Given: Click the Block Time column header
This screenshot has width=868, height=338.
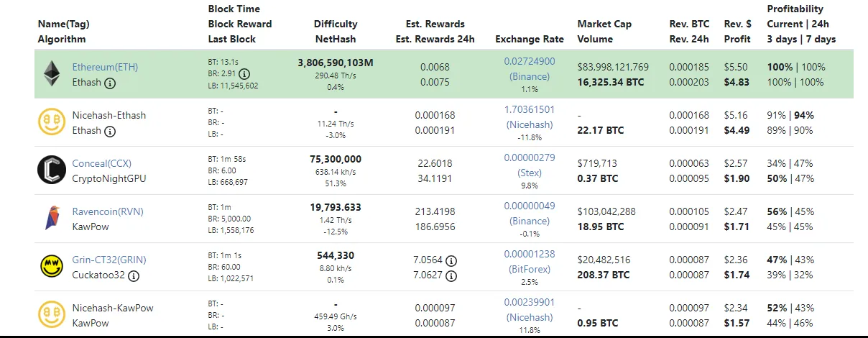Looking at the screenshot, I should [x=240, y=24].
